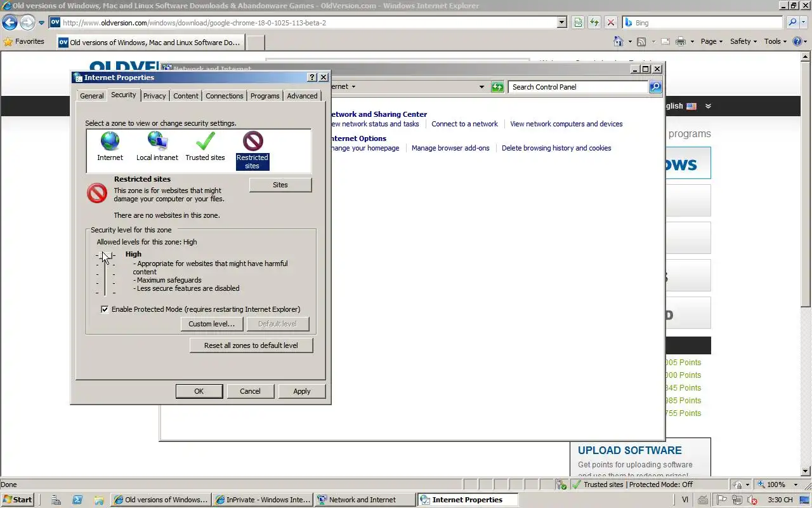The width and height of the screenshot is (812, 508).
Task: Click the Control Panel search magnifier icon
Action: click(655, 87)
